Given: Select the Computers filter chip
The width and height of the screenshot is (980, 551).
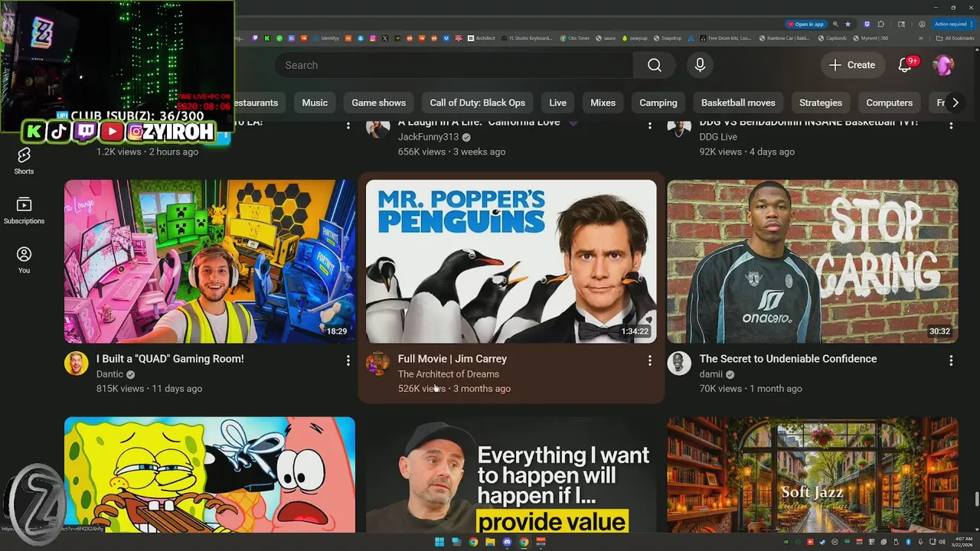Looking at the screenshot, I should click(x=889, y=103).
